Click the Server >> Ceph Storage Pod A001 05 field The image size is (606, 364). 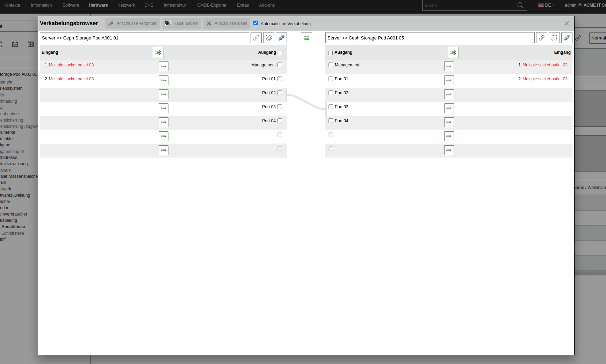pos(430,38)
